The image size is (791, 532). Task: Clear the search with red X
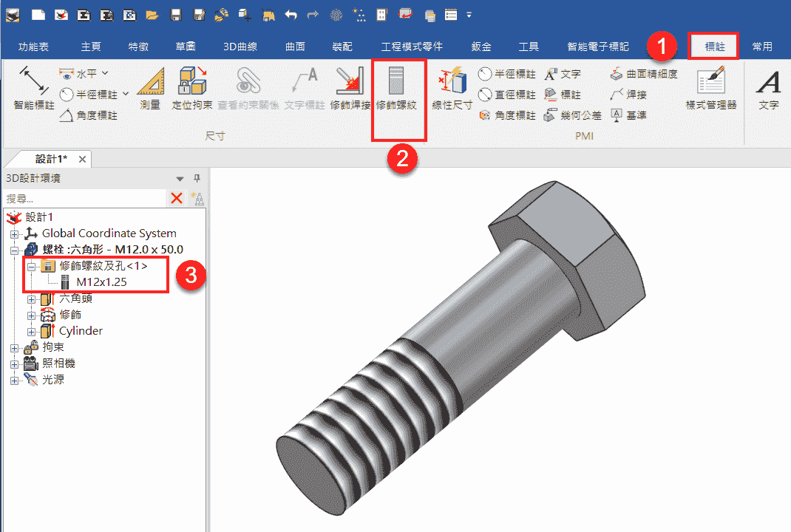[x=177, y=198]
